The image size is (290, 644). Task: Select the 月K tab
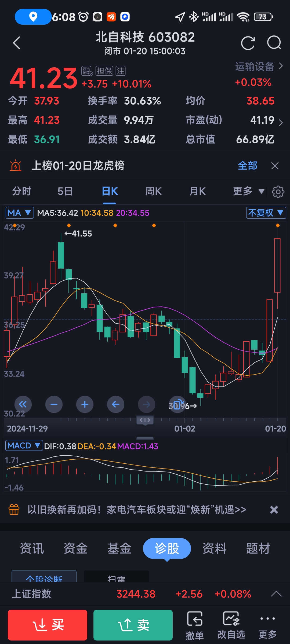(198, 191)
